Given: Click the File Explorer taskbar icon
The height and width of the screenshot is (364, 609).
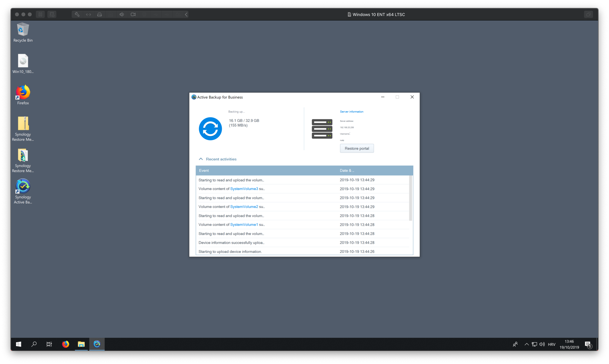Looking at the screenshot, I should (81, 344).
